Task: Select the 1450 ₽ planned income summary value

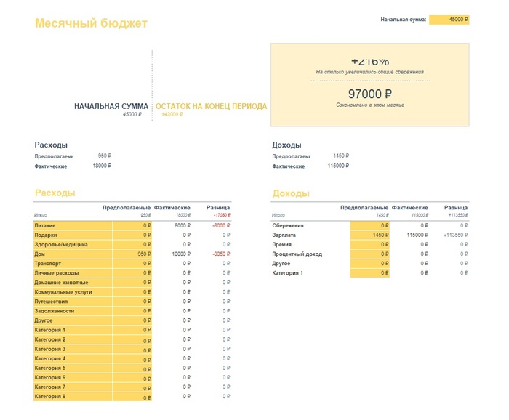Action: tap(341, 156)
